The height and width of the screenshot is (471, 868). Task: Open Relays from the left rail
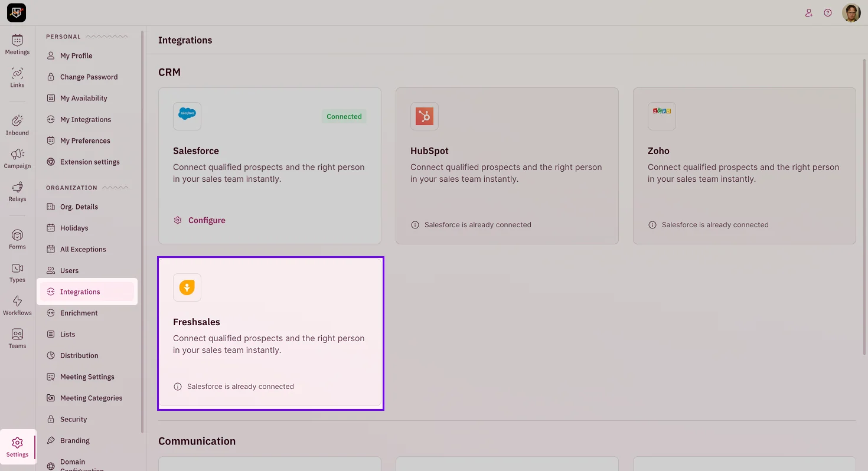pyautogui.click(x=17, y=192)
